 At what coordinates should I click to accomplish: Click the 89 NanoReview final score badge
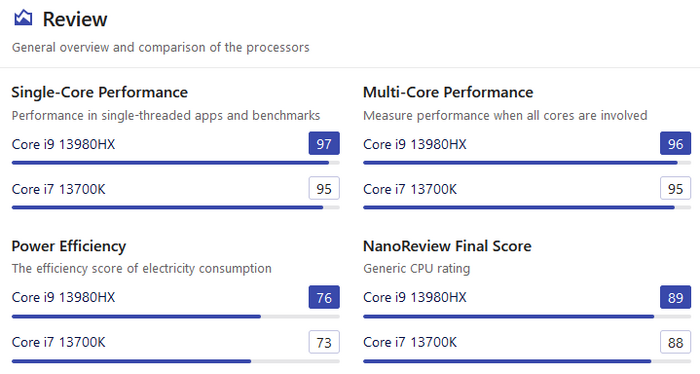675,297
